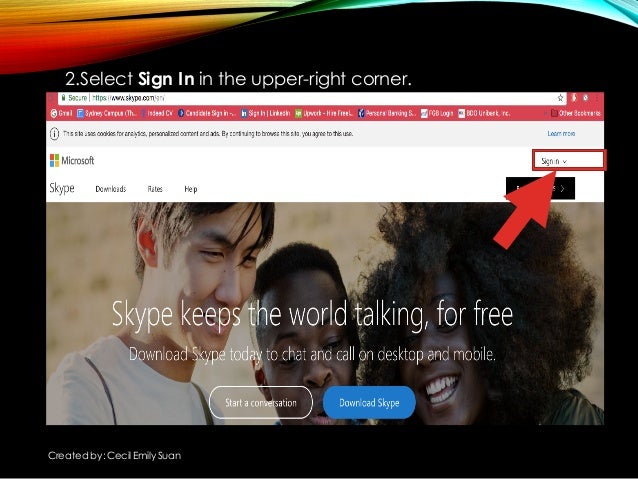Open the Chrome three-dot menu
Viewport: 638px width, 479px height.
(597, 98)
